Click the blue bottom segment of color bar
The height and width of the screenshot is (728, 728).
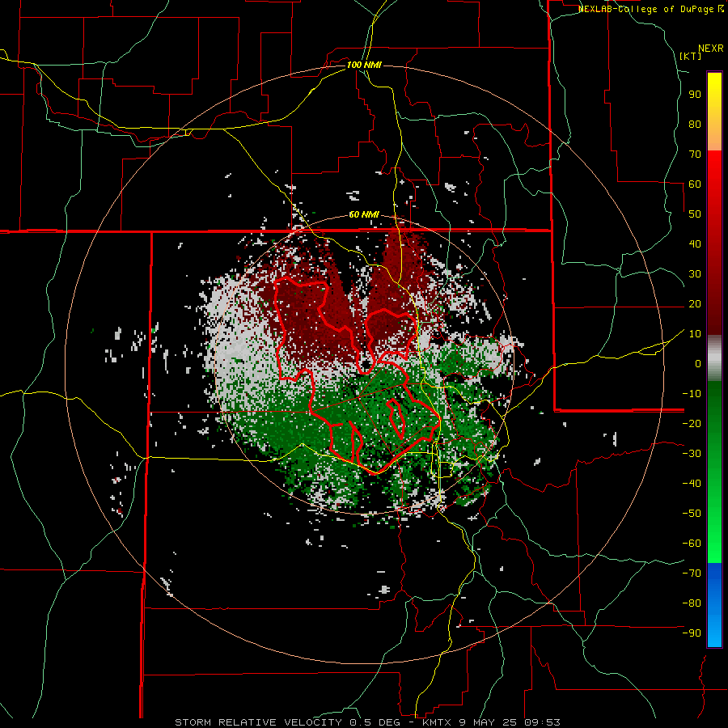714,604
